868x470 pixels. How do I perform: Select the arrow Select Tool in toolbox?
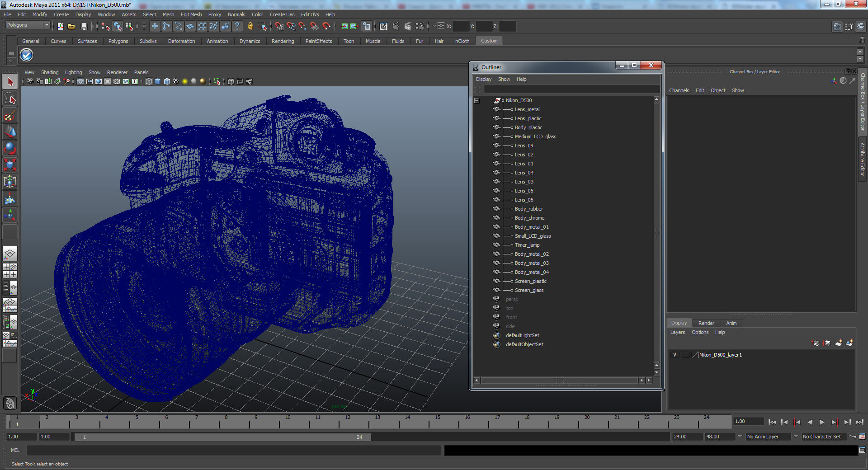pos(10,82)
